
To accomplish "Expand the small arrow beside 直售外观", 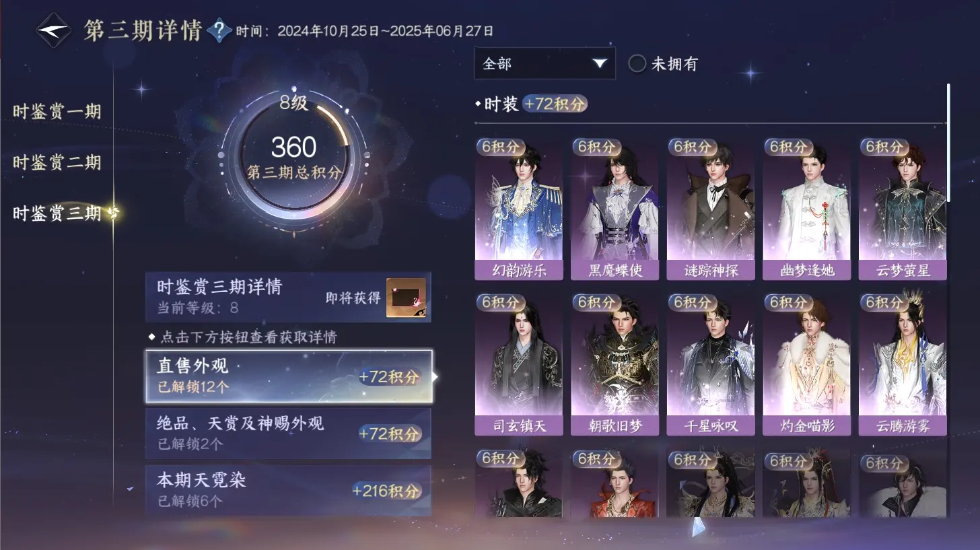I will 435,376.
